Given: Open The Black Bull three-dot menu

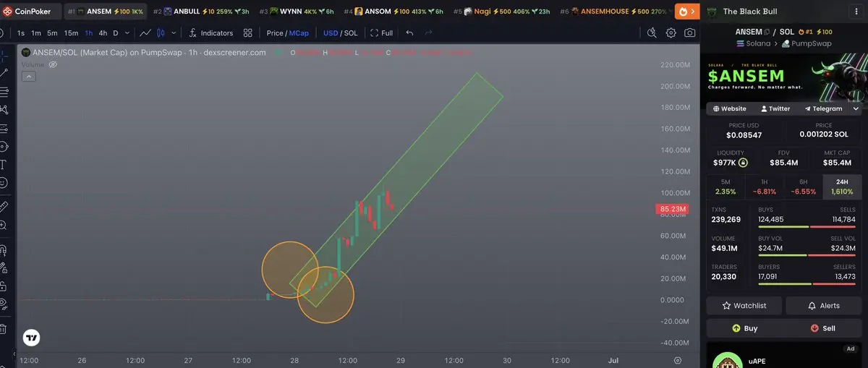Looking at the screenshot, I should coord(858,12).
